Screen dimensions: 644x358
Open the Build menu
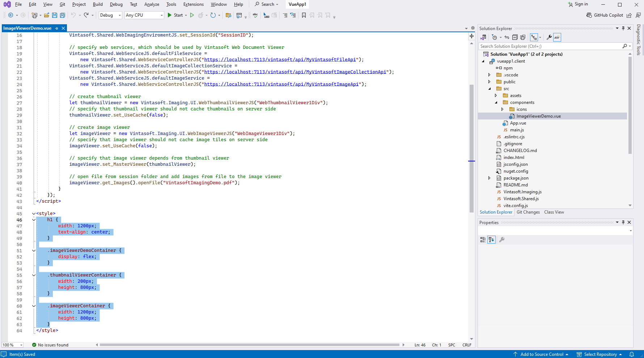click(98, 4)
